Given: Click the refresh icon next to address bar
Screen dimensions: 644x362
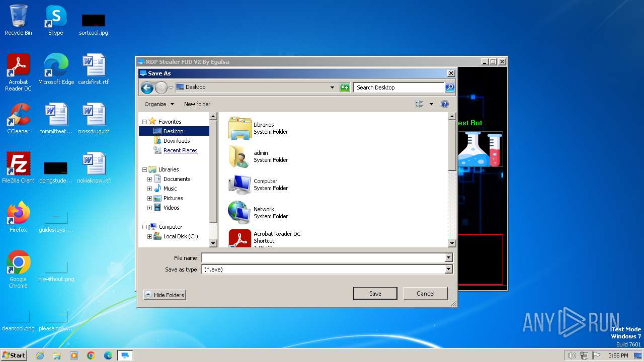Looking at the screenshot, I should (345, 87).
